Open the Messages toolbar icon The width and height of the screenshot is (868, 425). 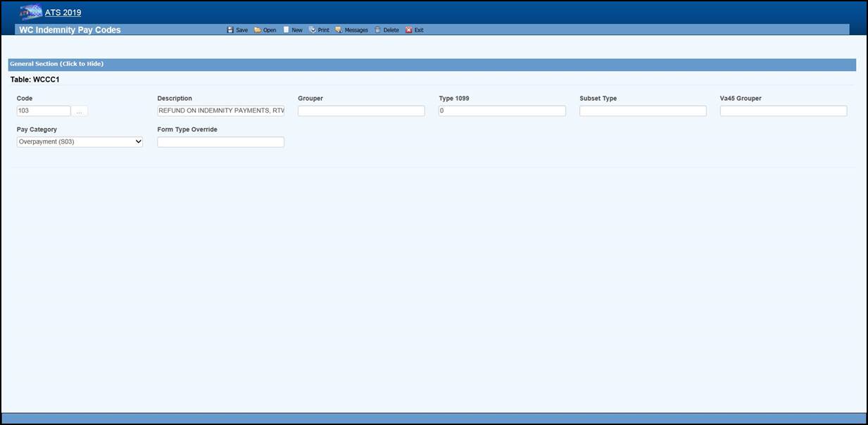click(x=339, y=30)
